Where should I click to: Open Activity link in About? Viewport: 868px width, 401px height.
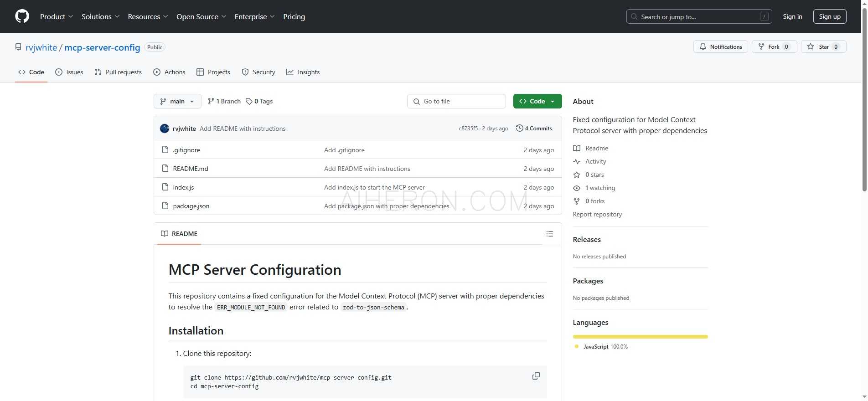tap(590, 161)
